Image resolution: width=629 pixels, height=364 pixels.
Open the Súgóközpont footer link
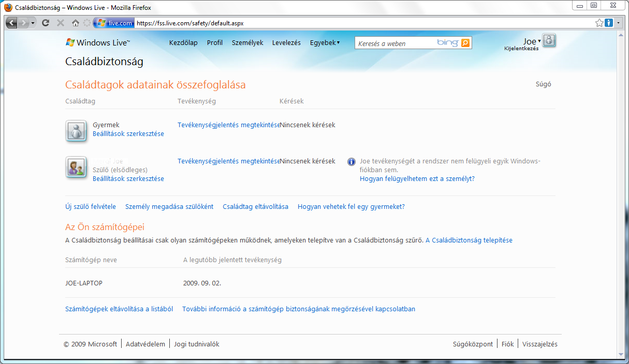473,344
